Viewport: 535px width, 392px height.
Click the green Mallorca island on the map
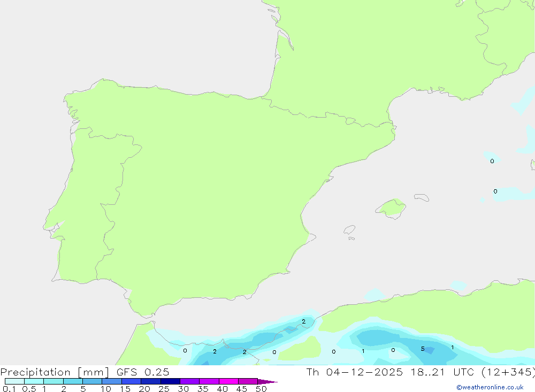[x=392, y=208]
